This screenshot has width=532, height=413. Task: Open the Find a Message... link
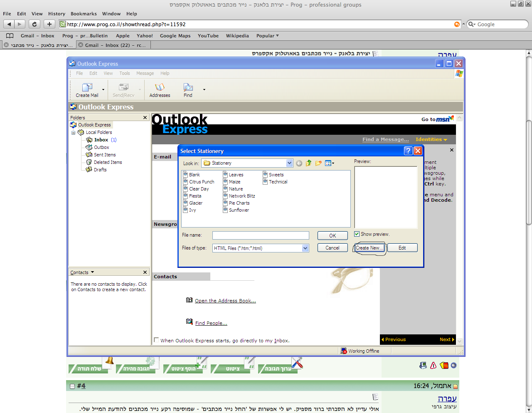point(385,139)
